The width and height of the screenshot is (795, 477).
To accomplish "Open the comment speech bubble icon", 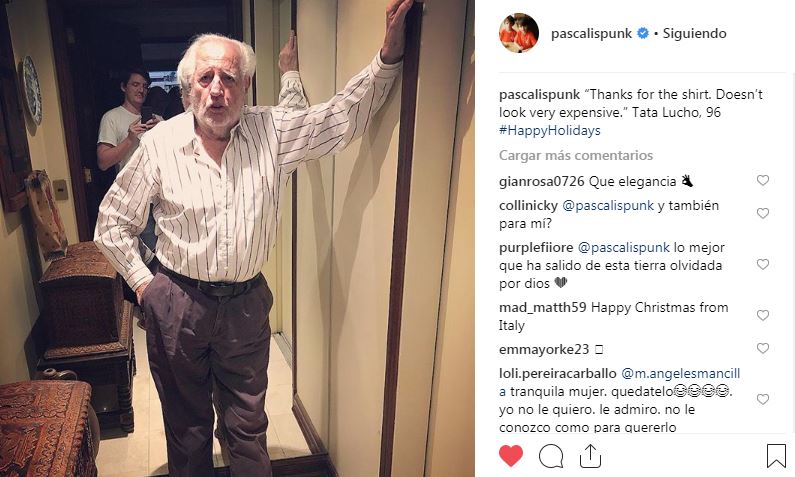I will coord(551,456).
